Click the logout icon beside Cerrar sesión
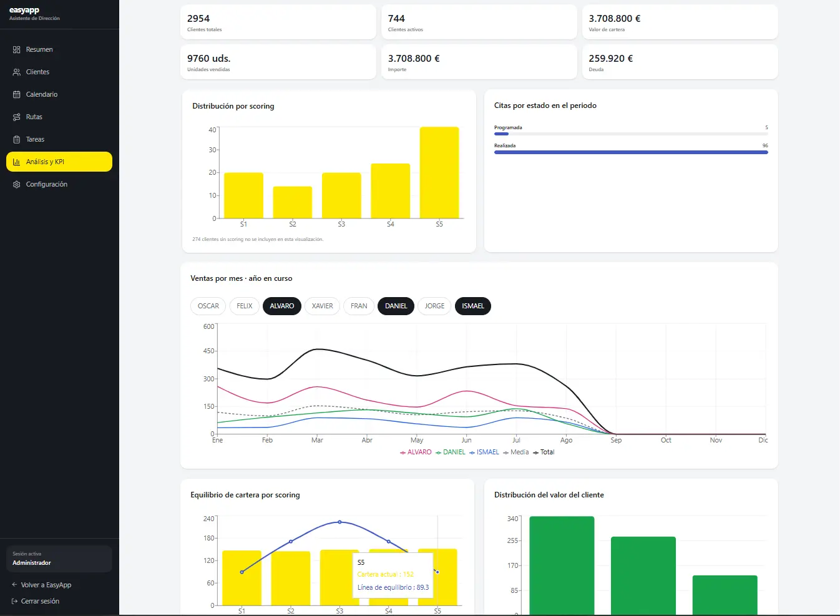The width and height of the screenshot is (840, 616). (14, 601)
